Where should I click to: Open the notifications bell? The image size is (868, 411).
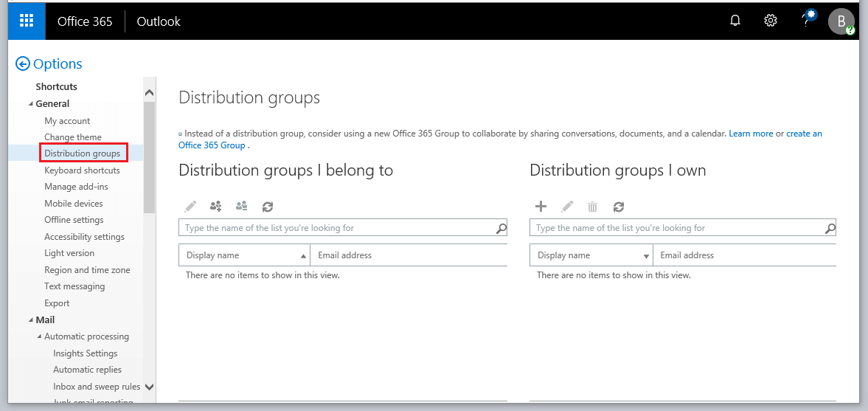[735, 21]
